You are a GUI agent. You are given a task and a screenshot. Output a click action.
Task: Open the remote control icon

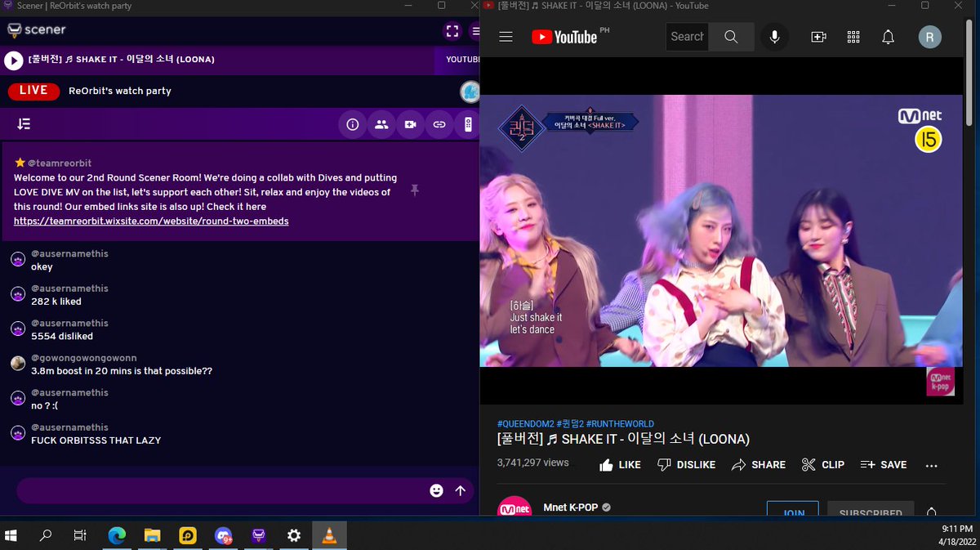tap(468, 125)
